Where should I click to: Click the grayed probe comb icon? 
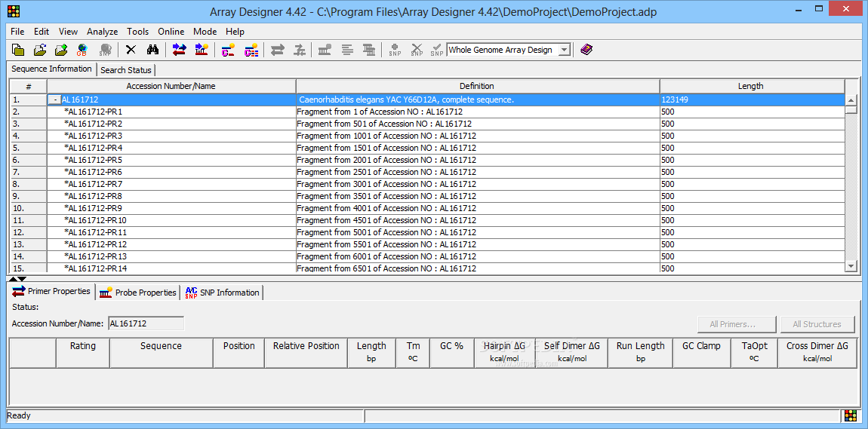pos(325,50)
